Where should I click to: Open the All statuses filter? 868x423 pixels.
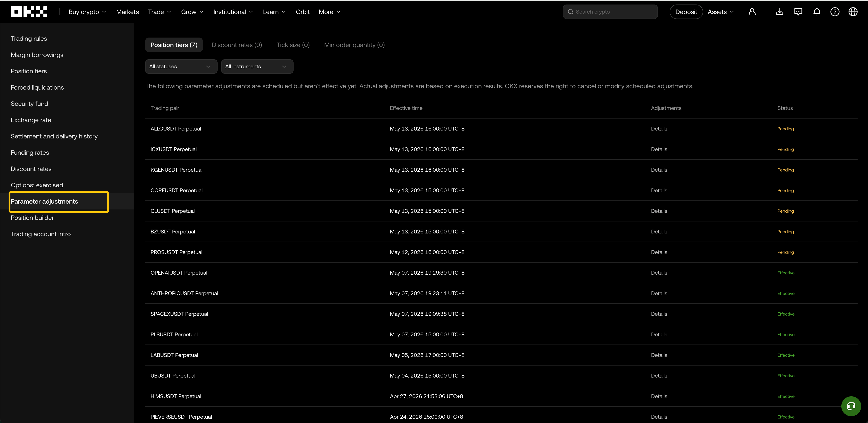pos(181,67)
